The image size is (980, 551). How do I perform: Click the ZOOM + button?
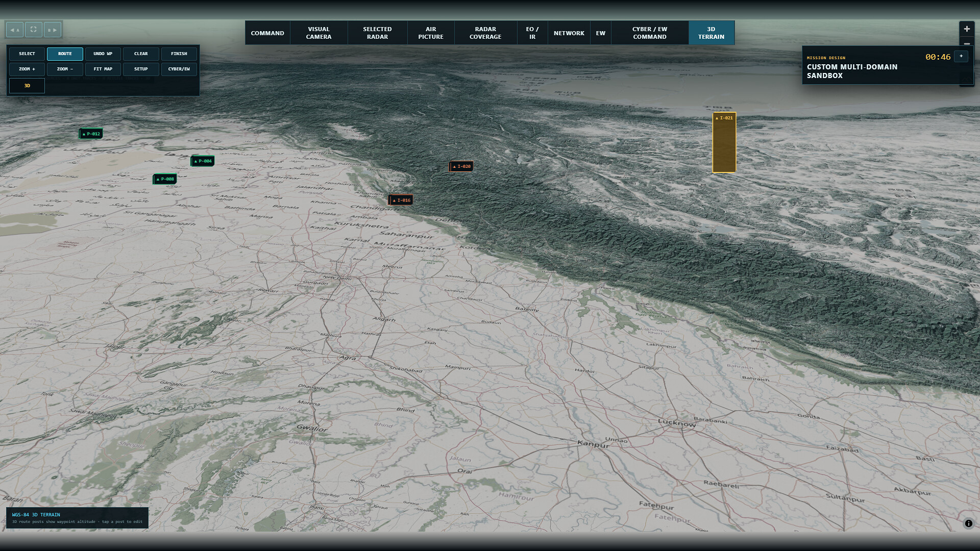(x=27, y=69)
